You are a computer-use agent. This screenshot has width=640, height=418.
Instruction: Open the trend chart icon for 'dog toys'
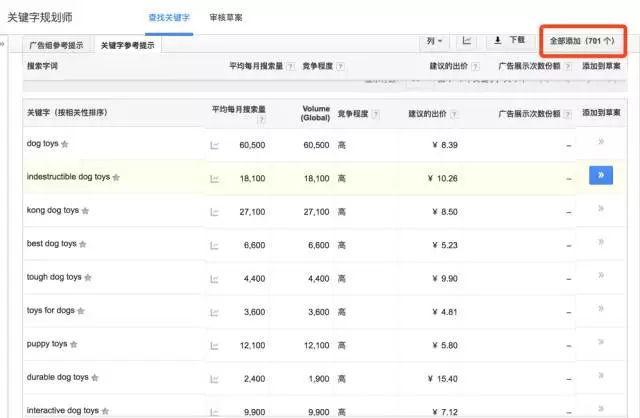[214, 145]
